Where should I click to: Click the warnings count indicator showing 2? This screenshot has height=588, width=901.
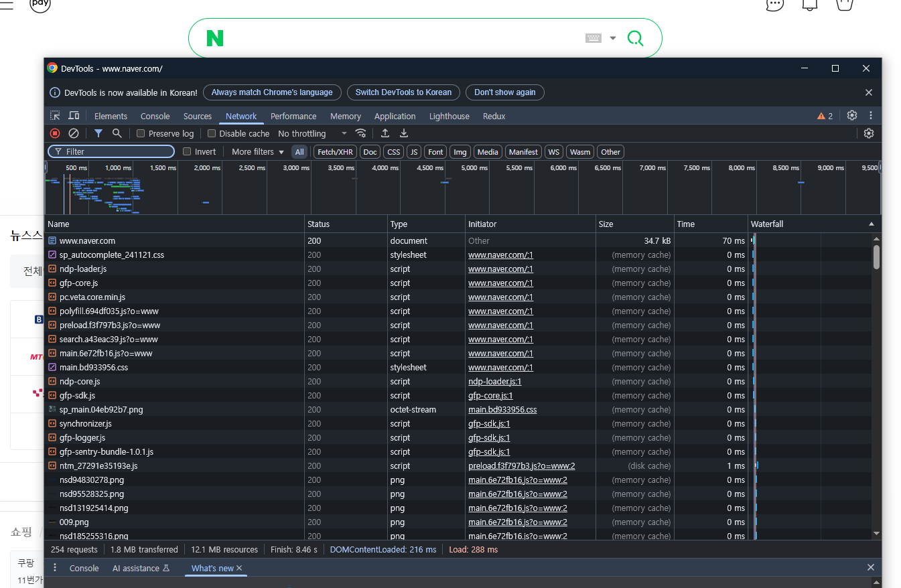pos(825,116)
